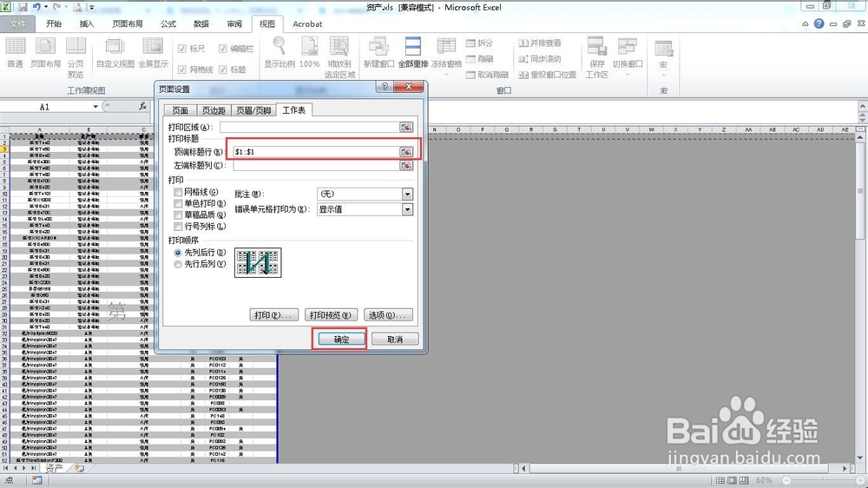Click the Normal (普通) view icon

(x=15, y=47)
